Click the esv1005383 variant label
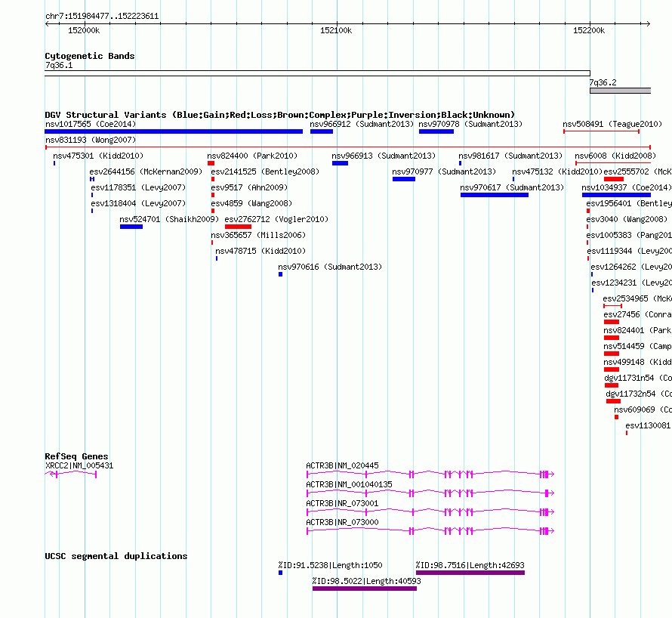This screenshot has height=618, width=672. tap(629, 235)
